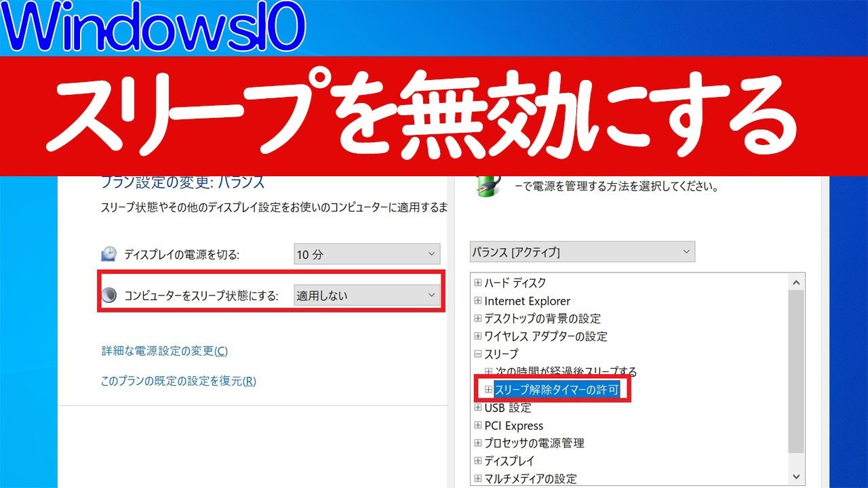The image size is (868, 488).
Task: Expand the Internet Explorer tree node
Action: click(x=478, y=301)
